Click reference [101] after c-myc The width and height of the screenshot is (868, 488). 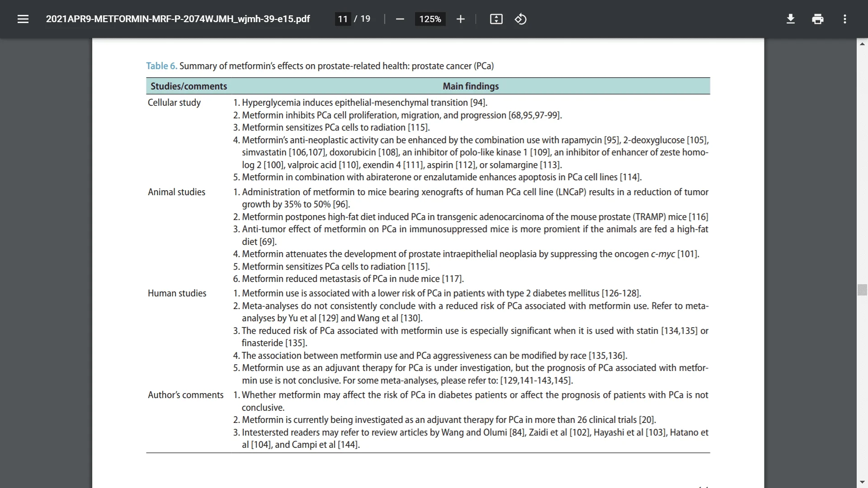(688, 254)
